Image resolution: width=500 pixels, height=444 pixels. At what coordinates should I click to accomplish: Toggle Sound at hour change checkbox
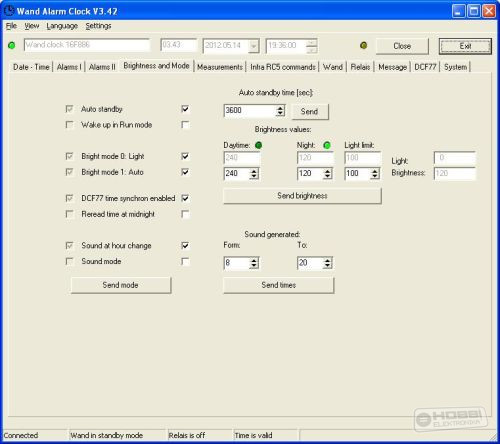(x=185, y=246)
